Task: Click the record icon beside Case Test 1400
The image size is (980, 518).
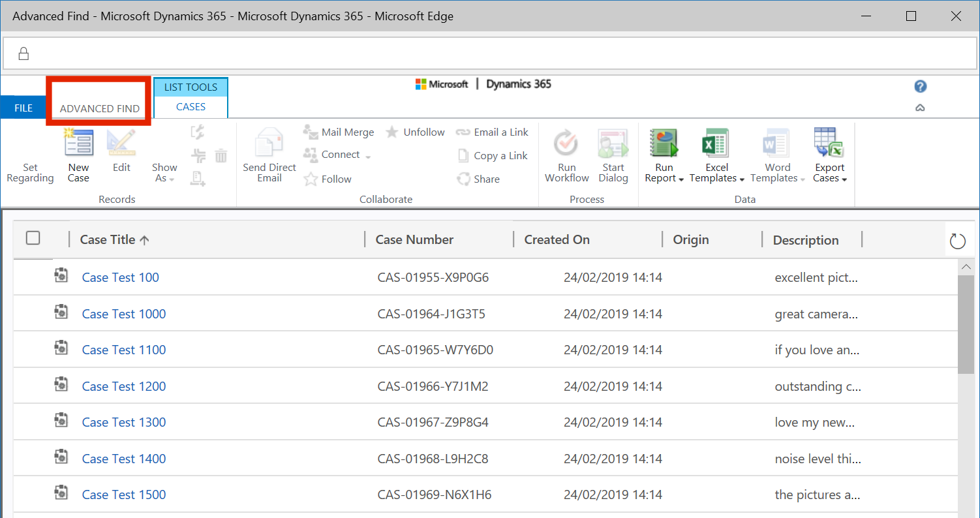Action: (61, 457)
